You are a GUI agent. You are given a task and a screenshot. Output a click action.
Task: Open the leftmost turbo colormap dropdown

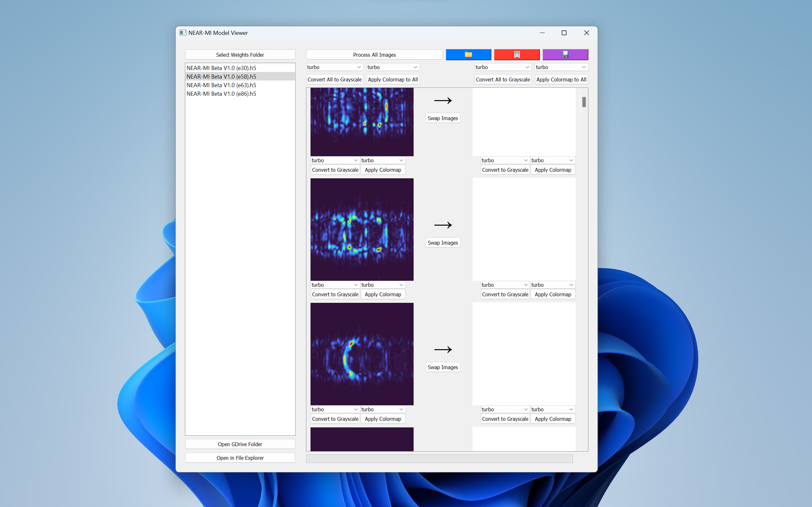click(x=334, y=67)
